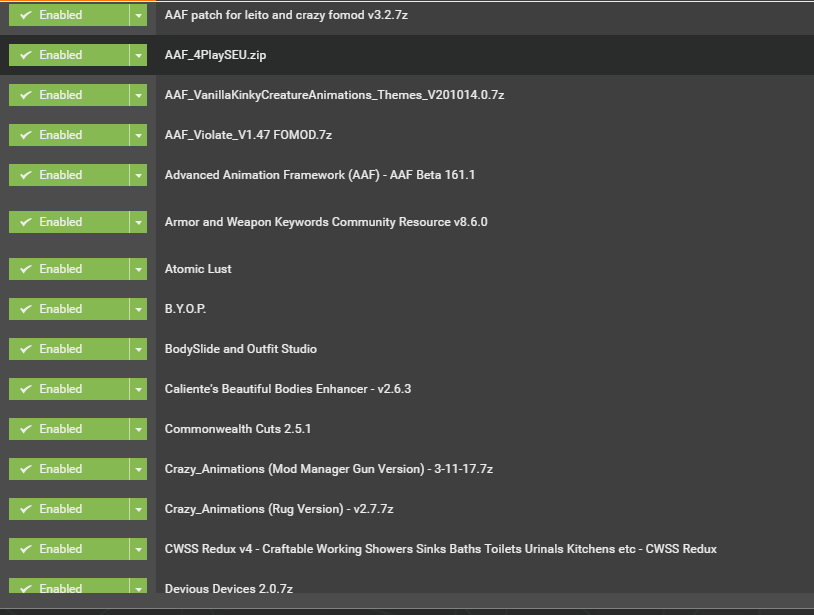Select Caliente's Beautiful Bodies Enhancer - v2.6.3
814x615 pixels.
(x=288, y=389)
